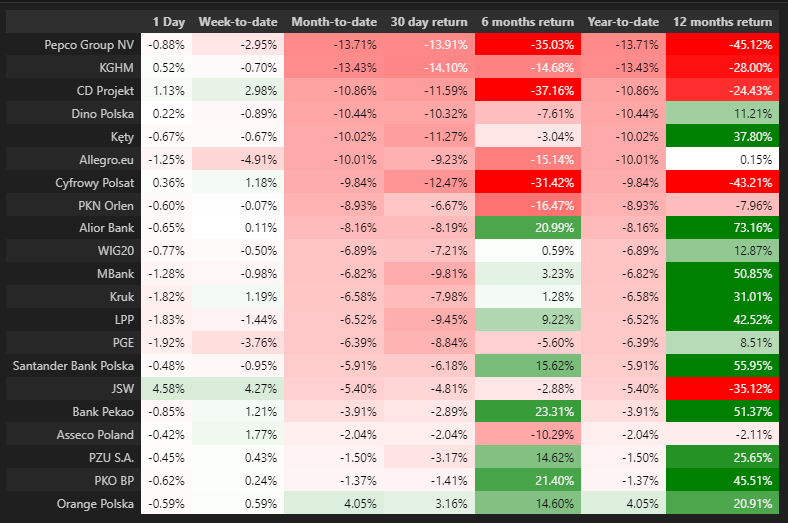Screen dimensions: 788x523
Task: Click the 30 day return header
Action: coord(428,22)
